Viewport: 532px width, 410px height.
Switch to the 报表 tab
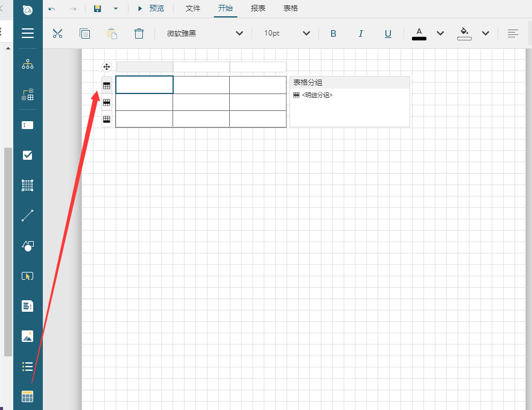[x=258, y=8]
